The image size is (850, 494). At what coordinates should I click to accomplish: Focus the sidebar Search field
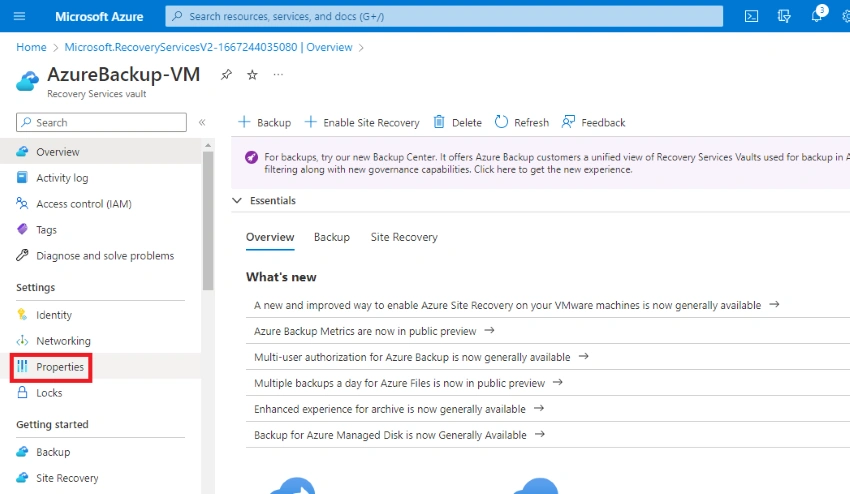pyautogui.click(x=101, y=123)
